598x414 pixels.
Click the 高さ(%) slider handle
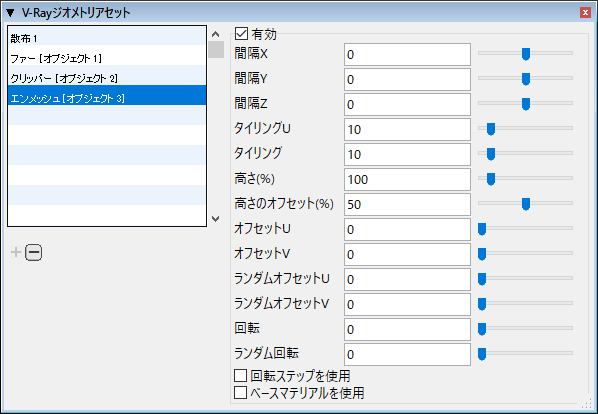pos(491,179)
